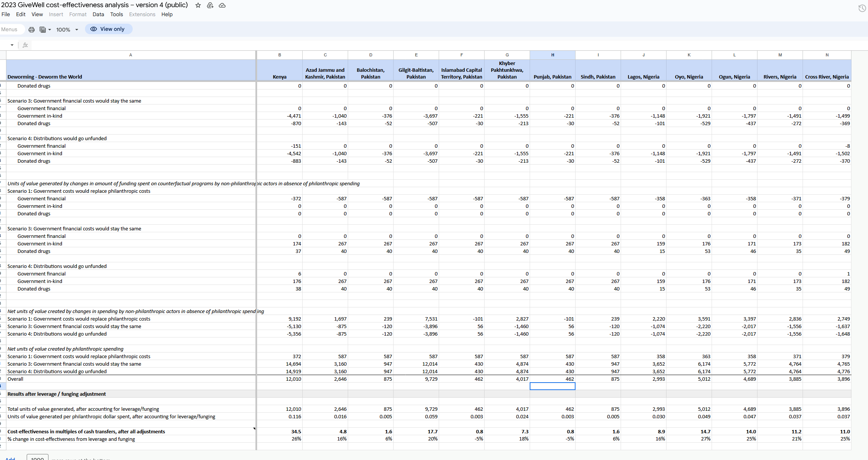Screen dimensions: 868x460
Task: Open the Format menu
Action: click(x=78, y=14)
